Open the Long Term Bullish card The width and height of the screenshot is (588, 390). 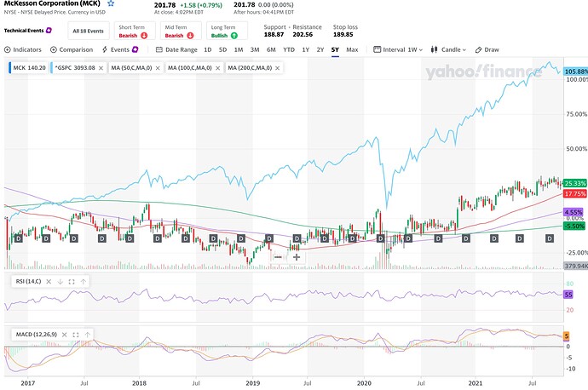point(227,31)
